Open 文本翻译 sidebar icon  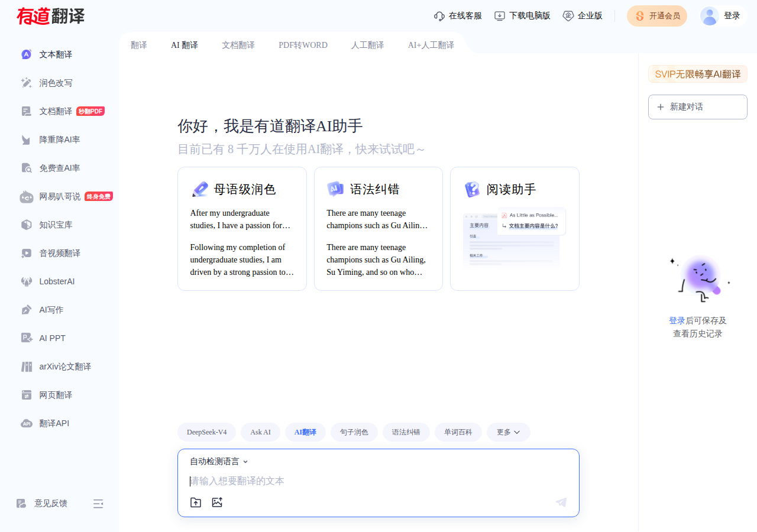point(26,54)
